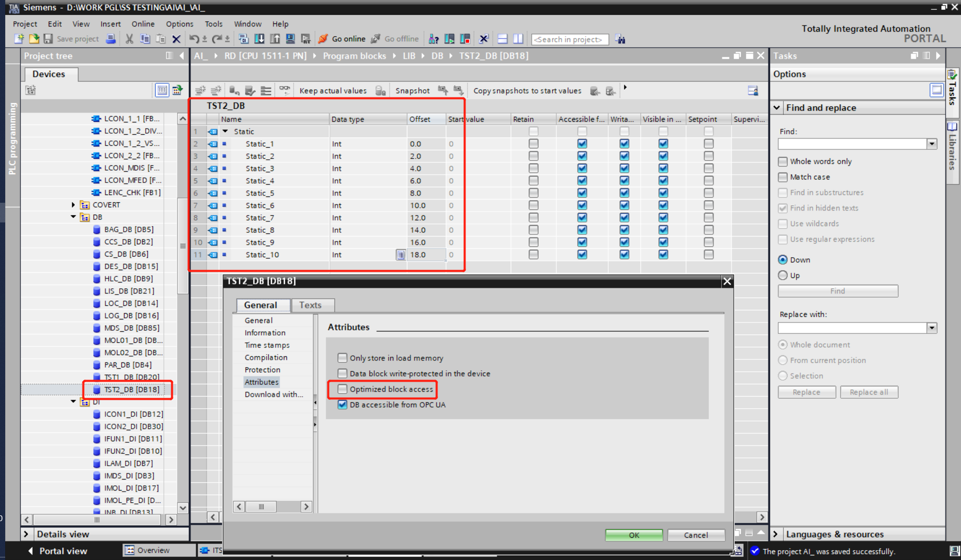Click Cancel in the TST2_DB dialog
This screenshot has width=961, height=560.
click(x=696, y=535)
